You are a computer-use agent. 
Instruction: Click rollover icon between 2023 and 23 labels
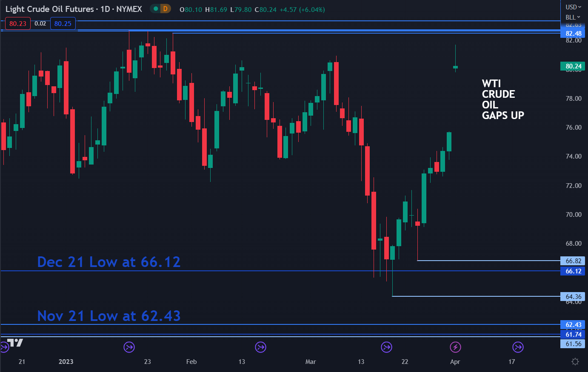(x=129, y=347)
